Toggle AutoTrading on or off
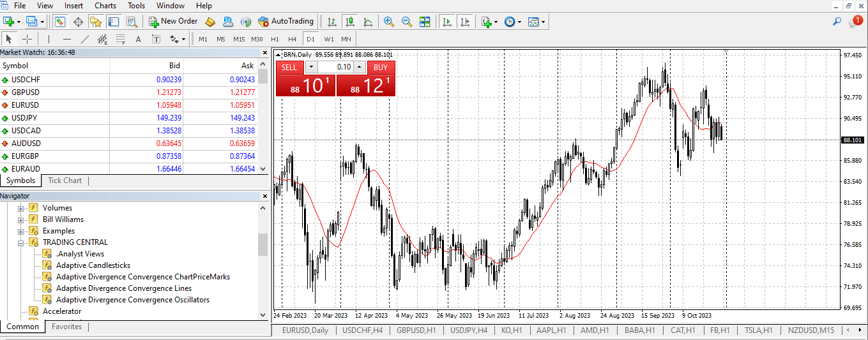This screenshot has width=868, height=340. coord(286,22)
